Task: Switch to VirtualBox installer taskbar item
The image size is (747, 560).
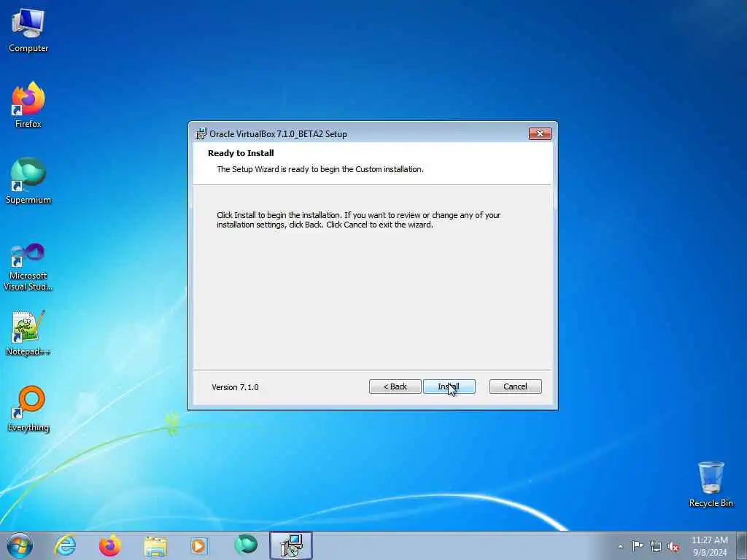Action: (291, 545)
